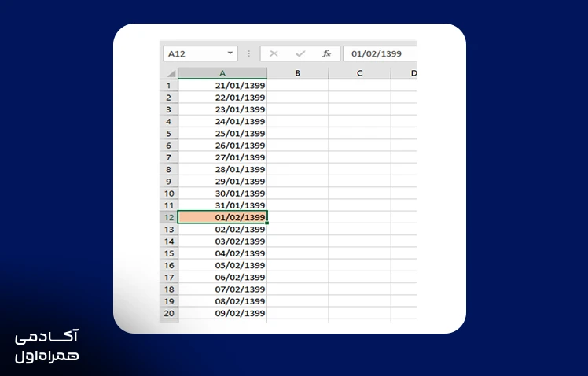Click formula bar text 01/02/1399
588x376 pixels.
tap(376, 53)
